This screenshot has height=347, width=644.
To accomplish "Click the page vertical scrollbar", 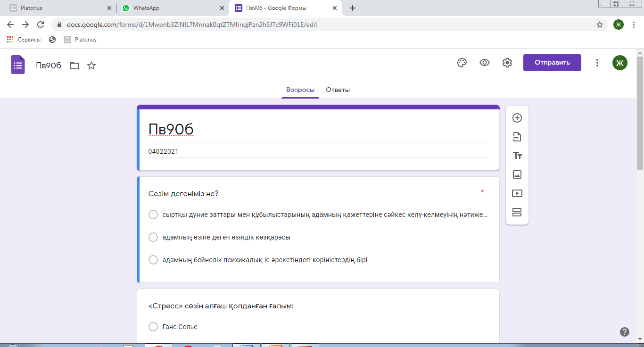I will 640,113.
